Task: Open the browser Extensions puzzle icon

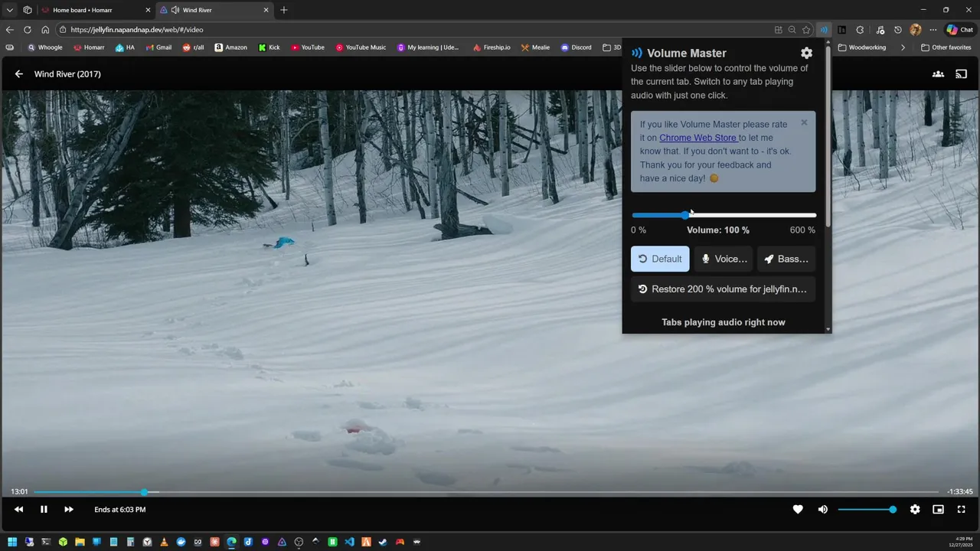Action: pyautogui.click(x=860, y=30)
